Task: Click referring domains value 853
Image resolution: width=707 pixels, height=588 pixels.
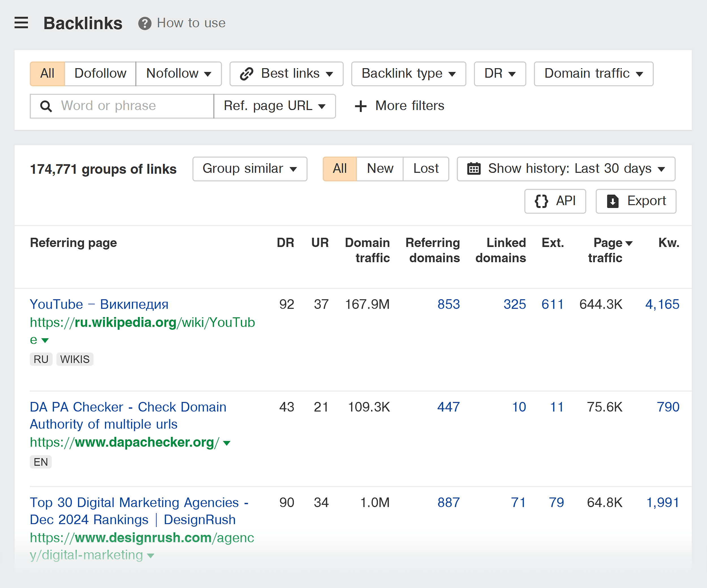Action: [x=449, y=304]
